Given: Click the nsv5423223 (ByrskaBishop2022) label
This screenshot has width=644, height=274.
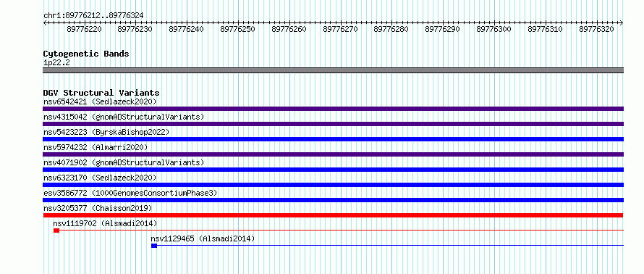Looking at the screenshot, I should coord(106,132).
